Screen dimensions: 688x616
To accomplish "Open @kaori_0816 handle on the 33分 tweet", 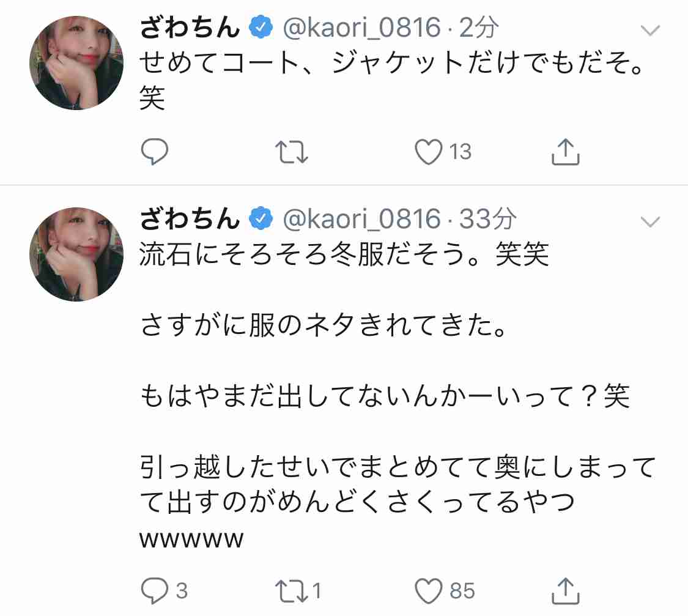I will click(x=361, y=219).
